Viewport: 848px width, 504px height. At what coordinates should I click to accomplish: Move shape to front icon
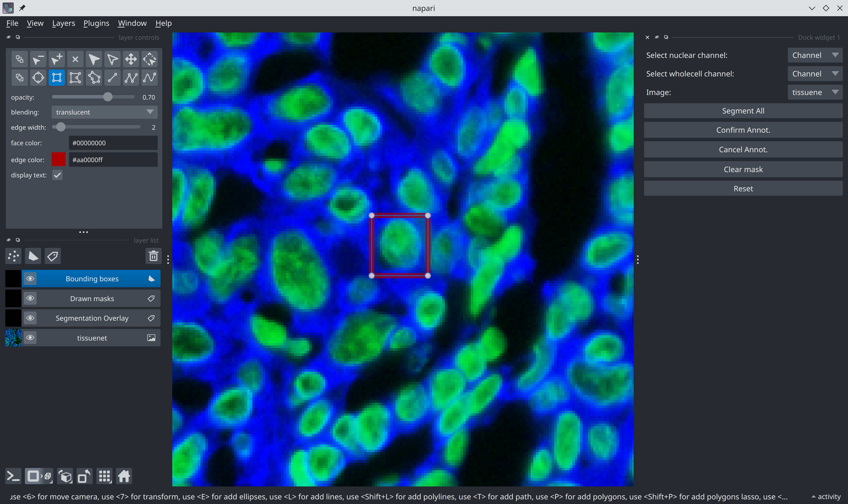coord(20,78)
